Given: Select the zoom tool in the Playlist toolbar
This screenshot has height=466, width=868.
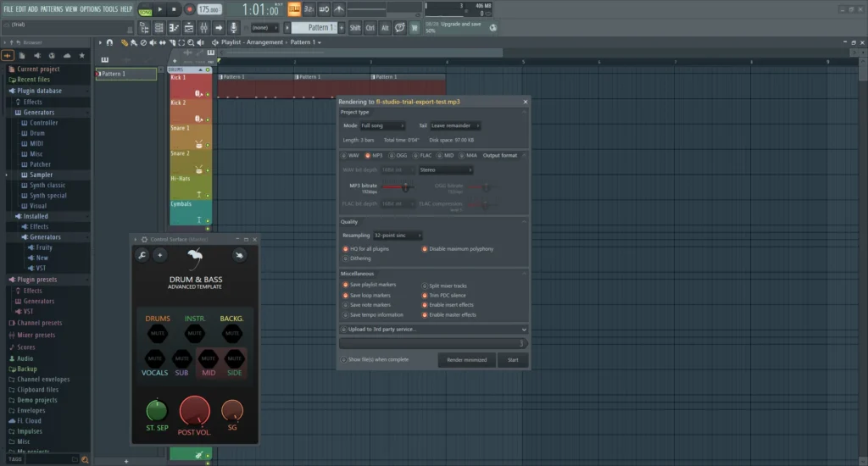Looking at the screenshot, I should pos(191,42).
